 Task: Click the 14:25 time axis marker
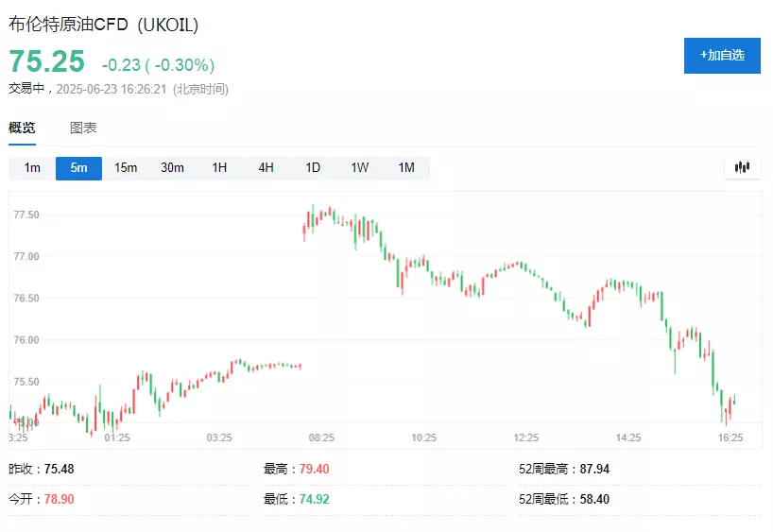click(x=628, y=438)
